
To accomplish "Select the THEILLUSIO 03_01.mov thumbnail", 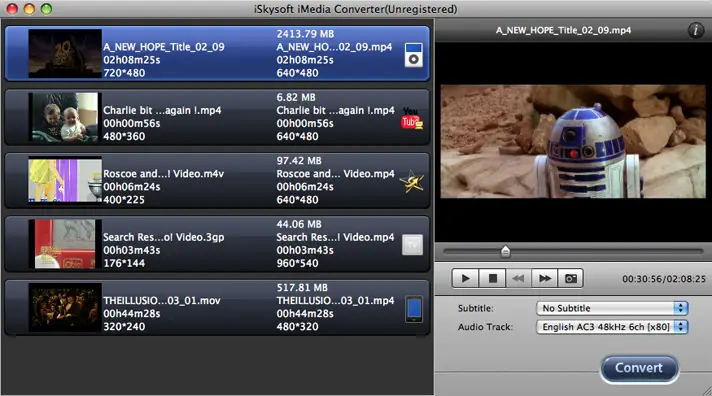I will (x=65, y=307).
